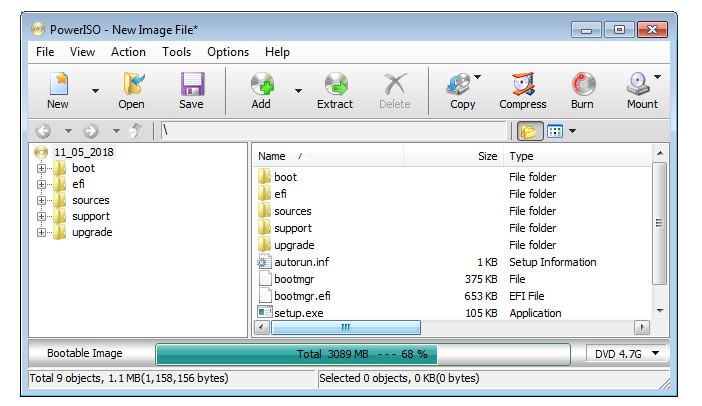The image size is (702, 406).
Task: Open the File menu
Action: click(45, 52)
